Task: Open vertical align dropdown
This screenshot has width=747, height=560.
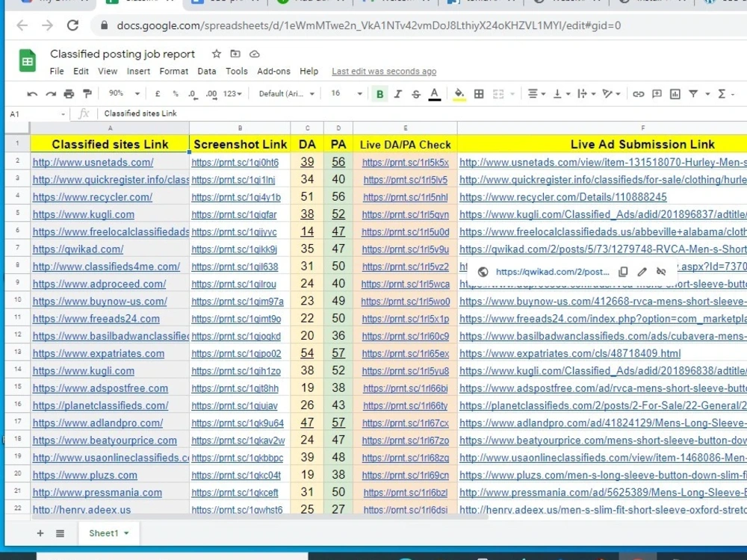Action: pos(561,94)
